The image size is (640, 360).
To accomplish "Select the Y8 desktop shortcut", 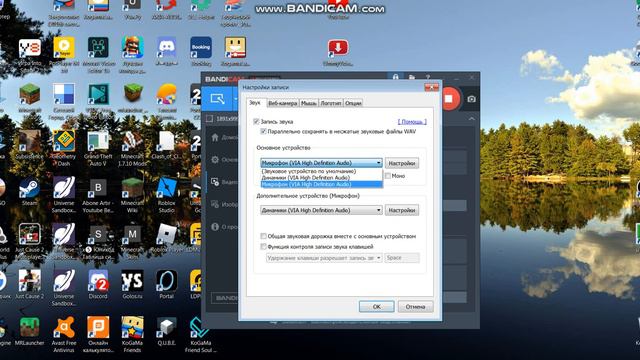I will tap(29, 52).
